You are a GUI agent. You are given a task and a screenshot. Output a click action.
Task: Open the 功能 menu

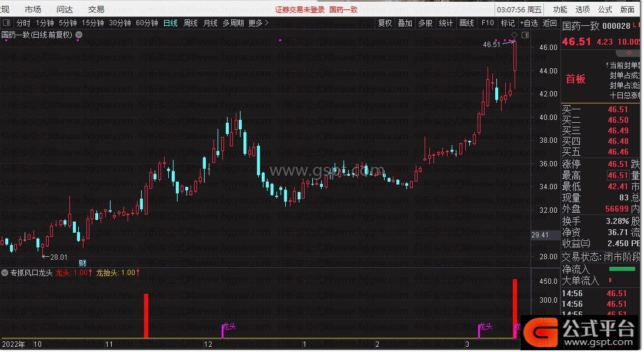[x=560, y=9]
